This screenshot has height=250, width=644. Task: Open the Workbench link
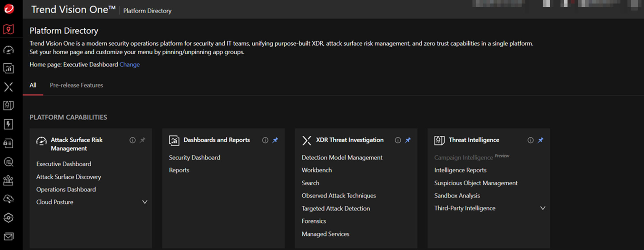[x=317, y=170]
